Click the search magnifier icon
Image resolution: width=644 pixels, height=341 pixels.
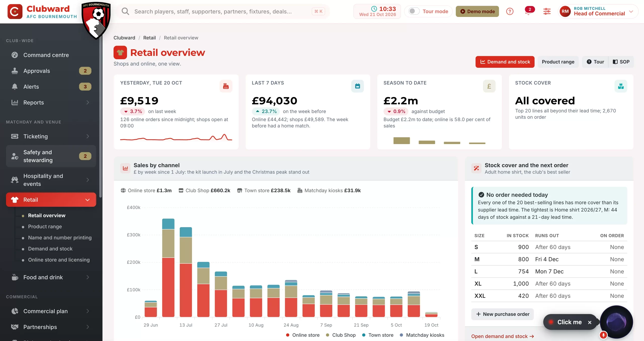tap(125, 11)
